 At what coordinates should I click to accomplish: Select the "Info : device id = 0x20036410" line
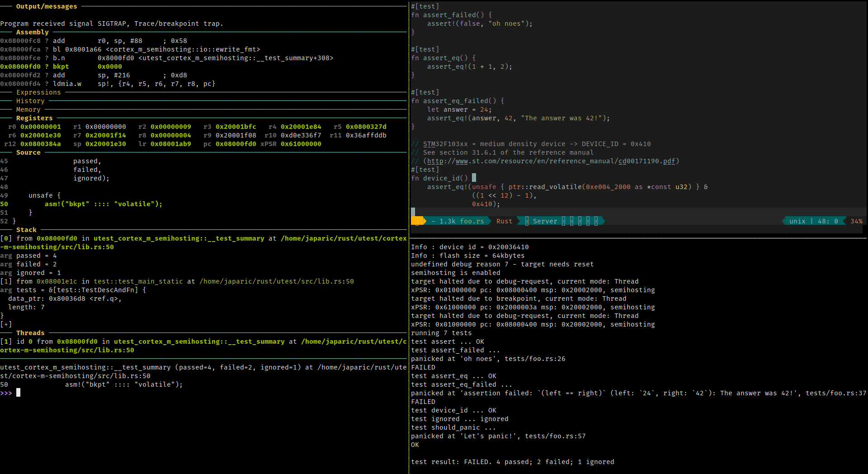(470, 247)
